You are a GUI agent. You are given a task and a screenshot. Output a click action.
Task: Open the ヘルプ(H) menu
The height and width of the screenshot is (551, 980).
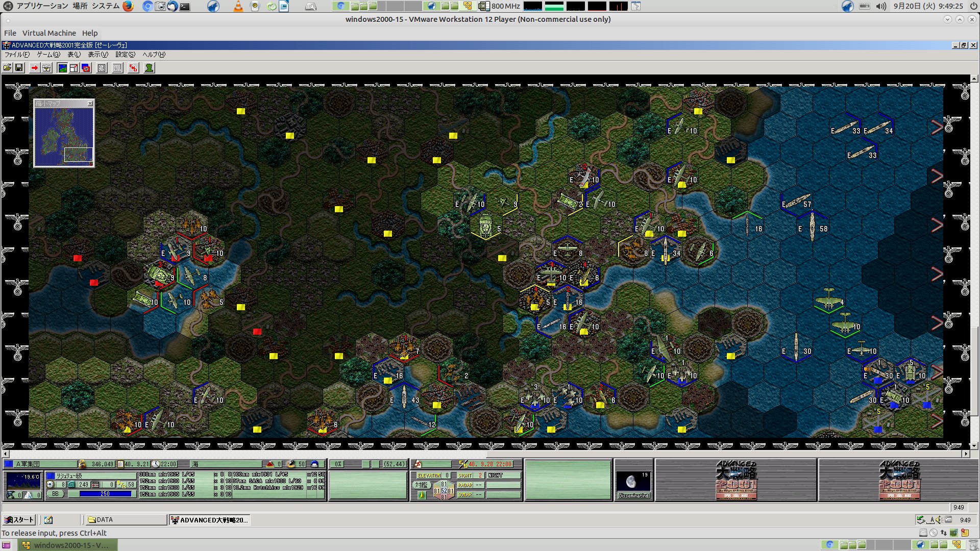pos(154,55)
